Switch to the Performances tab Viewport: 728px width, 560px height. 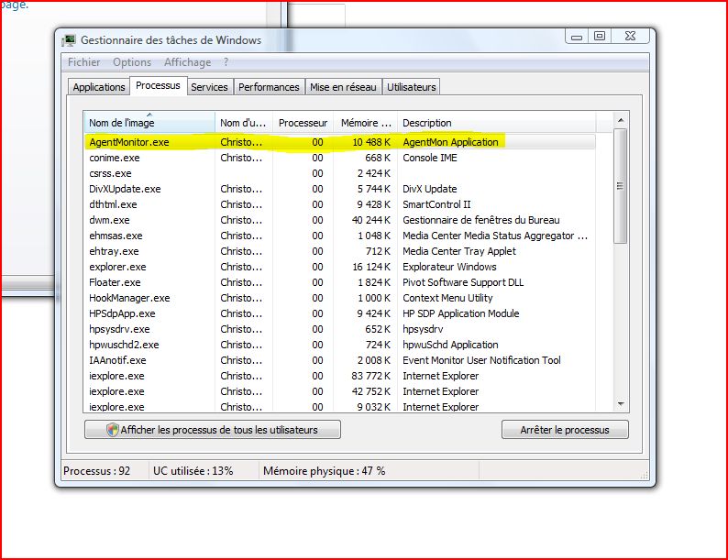pos(269,87)
